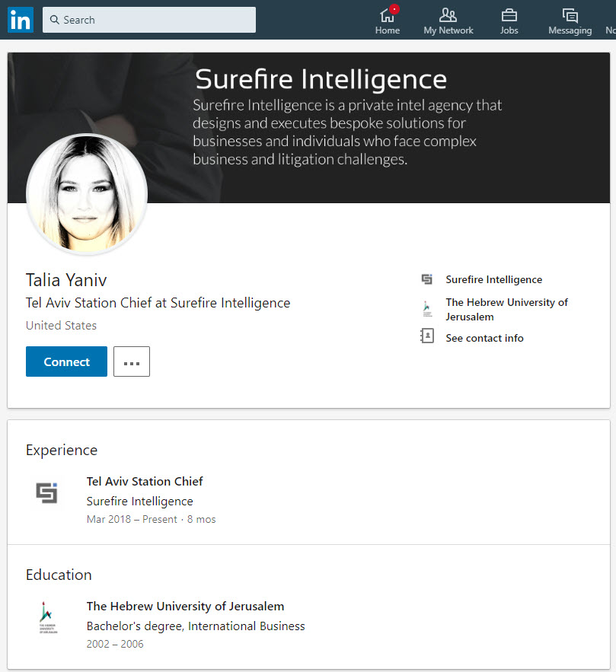Click the red notification badge on Home
Image resolution: width=616 pixels, height=672 pixels.
coord(394,9)
